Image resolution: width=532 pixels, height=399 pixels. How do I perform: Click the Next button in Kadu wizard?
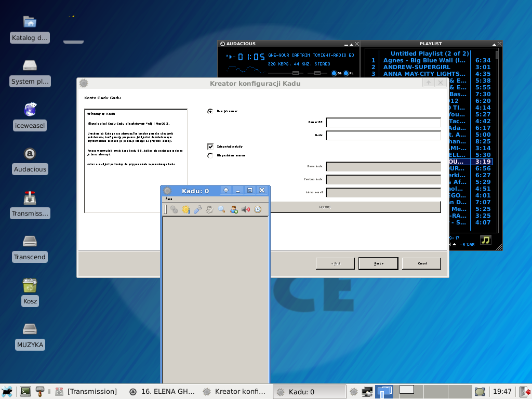[x=378, y=263]
